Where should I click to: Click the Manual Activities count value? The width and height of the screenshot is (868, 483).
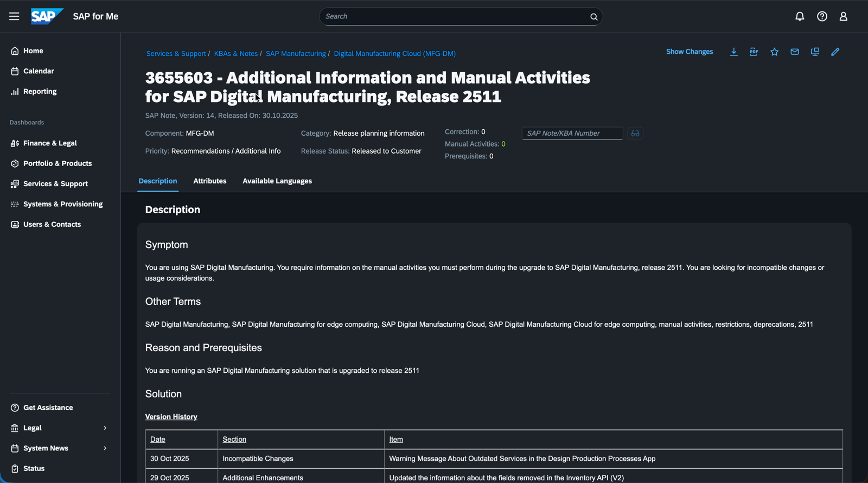[x=503, y=144]
